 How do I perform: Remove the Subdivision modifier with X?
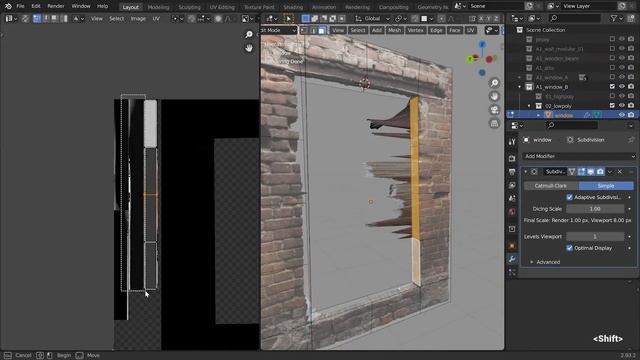pos(620,172)
